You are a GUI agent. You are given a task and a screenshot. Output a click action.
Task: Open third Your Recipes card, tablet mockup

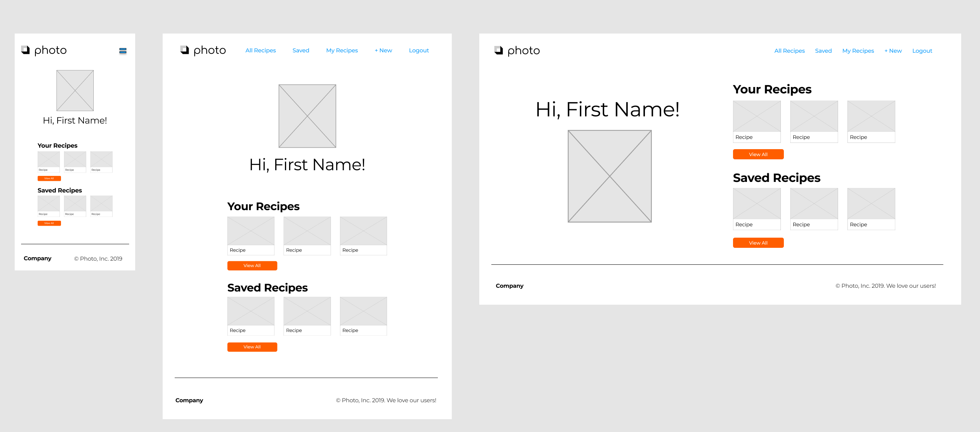coord(363,236)
